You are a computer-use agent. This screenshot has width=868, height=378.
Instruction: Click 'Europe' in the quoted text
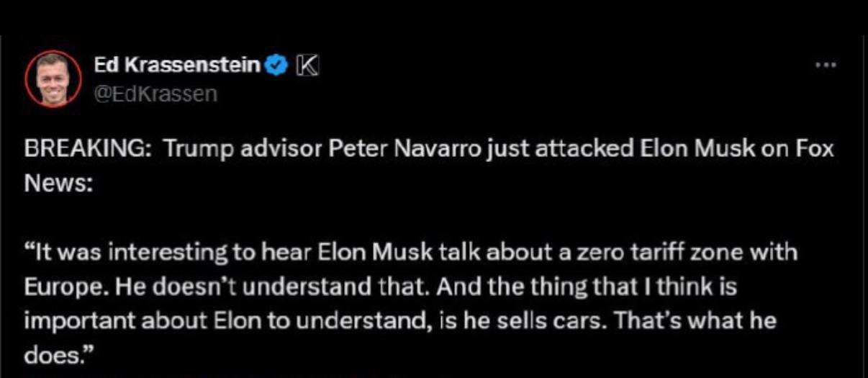[58, 287]
